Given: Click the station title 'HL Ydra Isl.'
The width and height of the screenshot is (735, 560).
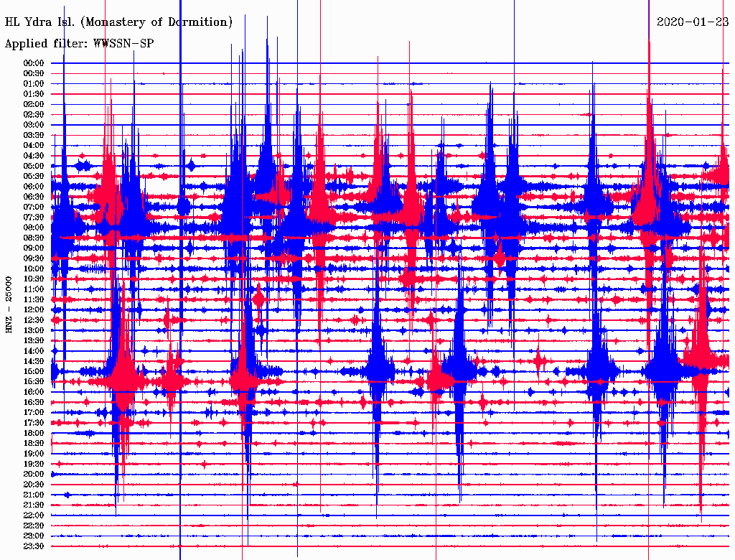Looking at the screenshot, I should 41,22.
